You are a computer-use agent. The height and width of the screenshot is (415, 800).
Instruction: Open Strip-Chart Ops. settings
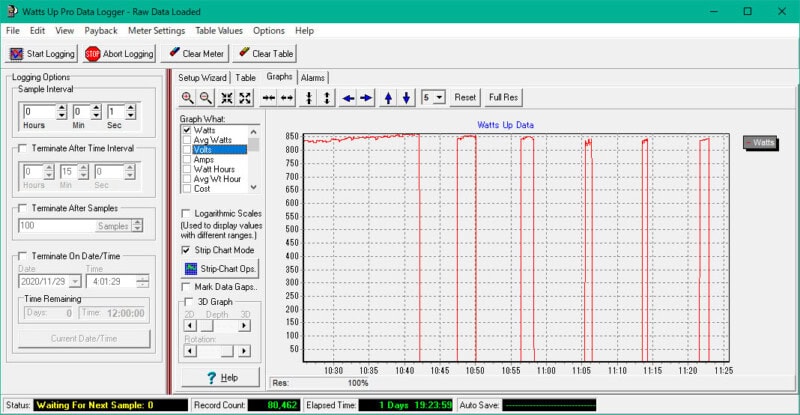(220, 269)
